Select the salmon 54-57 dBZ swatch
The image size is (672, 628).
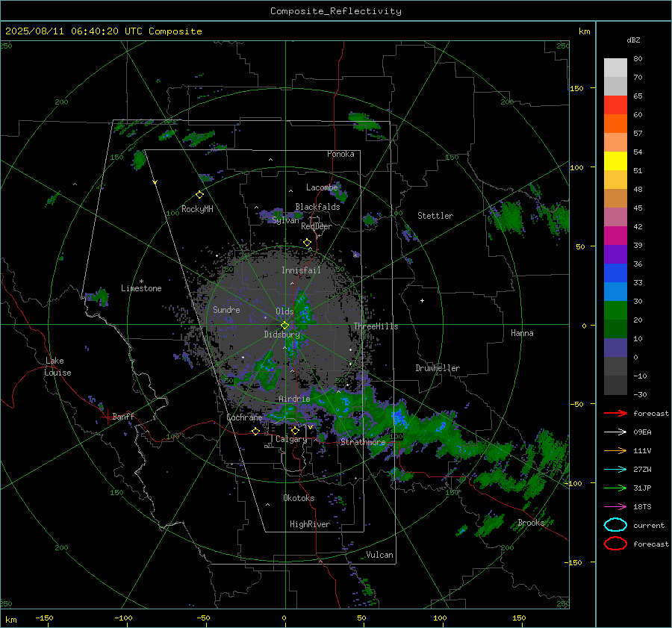click(615, 143)
